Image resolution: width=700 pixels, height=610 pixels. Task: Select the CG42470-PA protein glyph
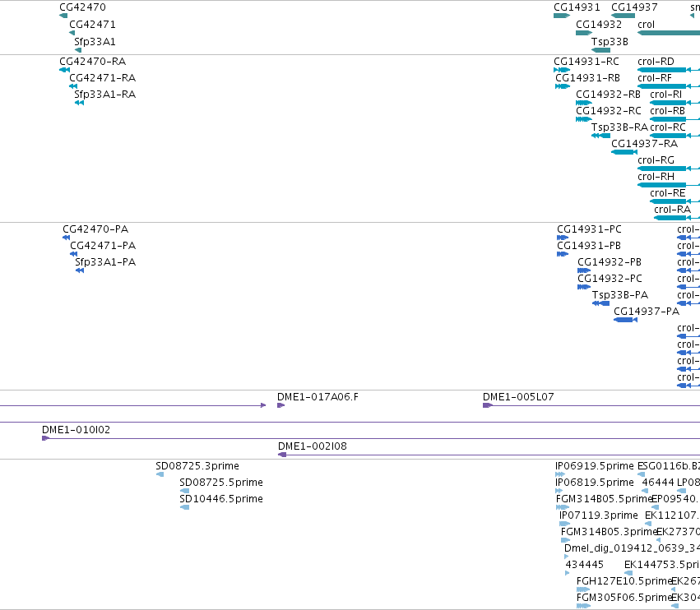66,238
